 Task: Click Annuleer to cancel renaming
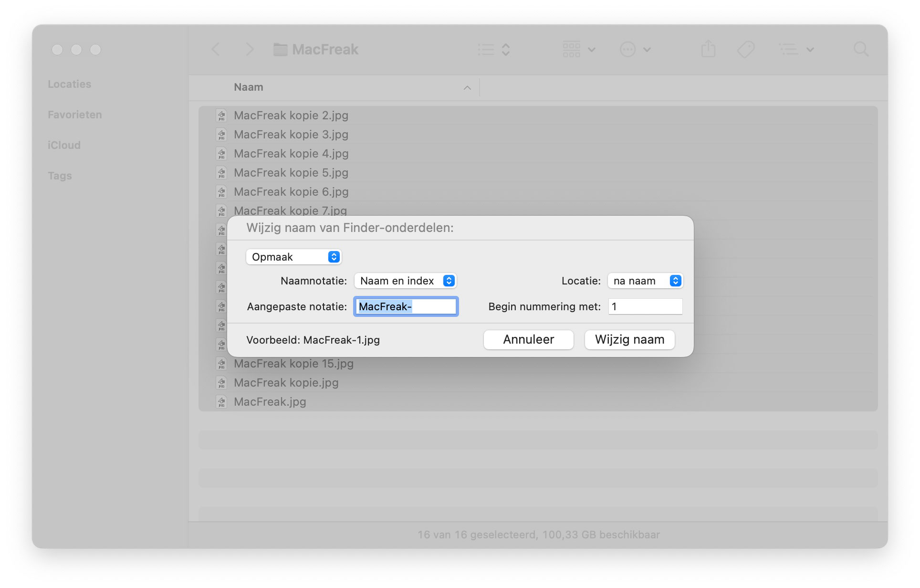[x=529, y=339]
